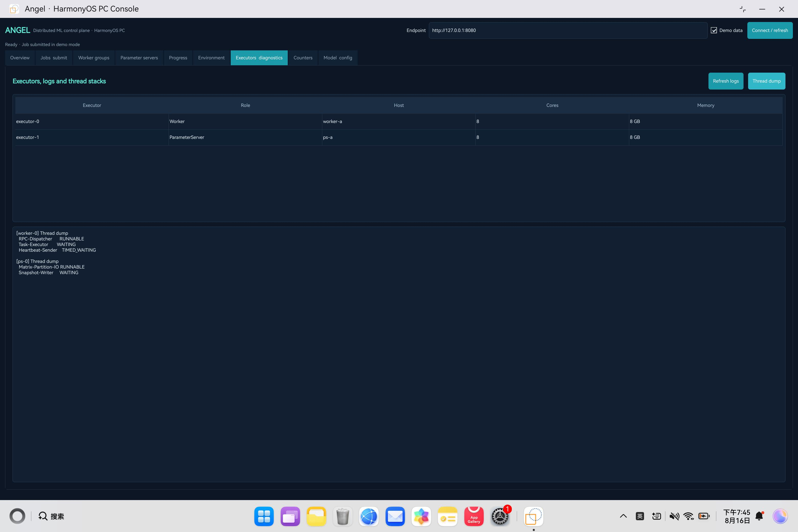Switch to the Overview tab
This screenshot has height=532, width=798.
coord(20,58)
